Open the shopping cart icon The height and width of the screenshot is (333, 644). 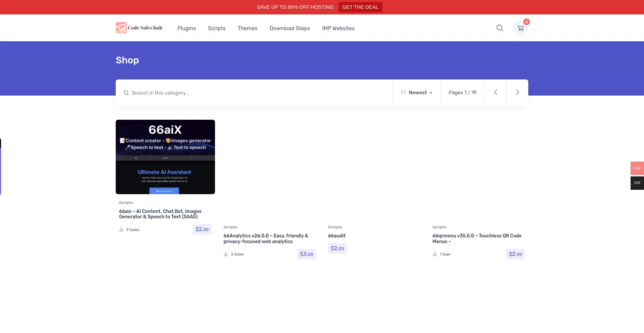pos(520,28)
